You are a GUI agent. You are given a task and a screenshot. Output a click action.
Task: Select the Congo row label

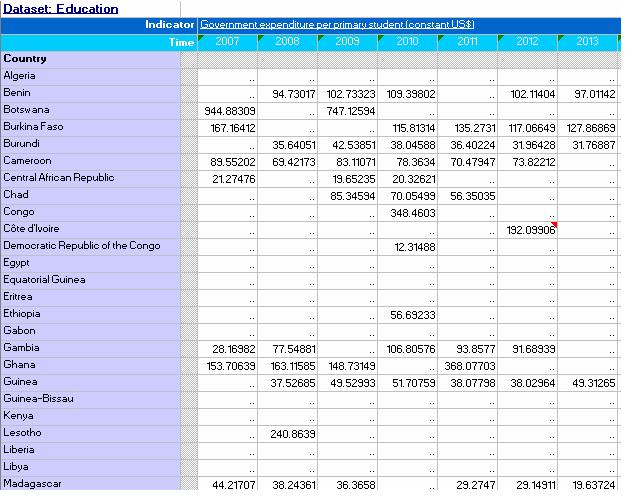[19, 212]
